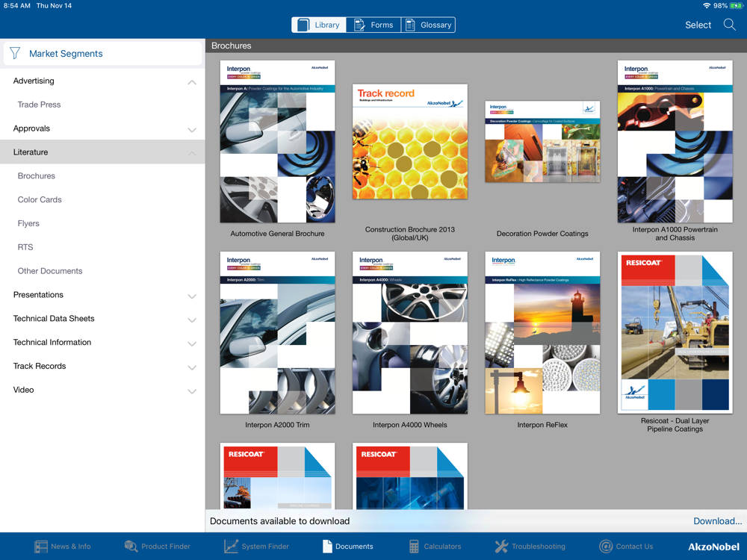Image resolution: width=747 pixels, height=560 pixels.
Task: Click the Forms document icon
Action: point(359,25)
